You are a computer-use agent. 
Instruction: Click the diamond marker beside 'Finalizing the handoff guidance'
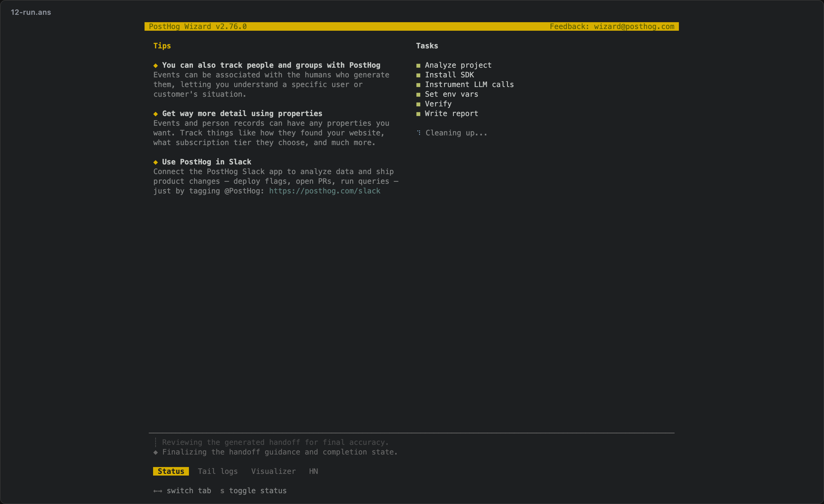pyautogui.click(x=156, y=452)
